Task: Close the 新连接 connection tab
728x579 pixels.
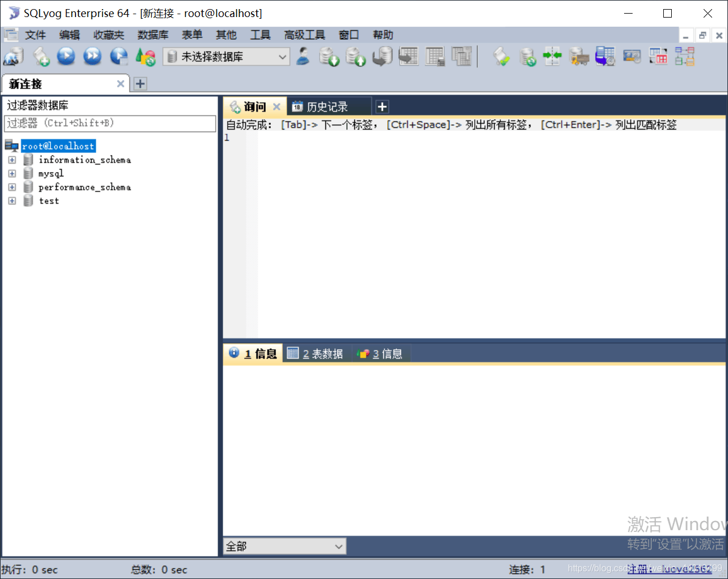Action: [x=120, y=84]
